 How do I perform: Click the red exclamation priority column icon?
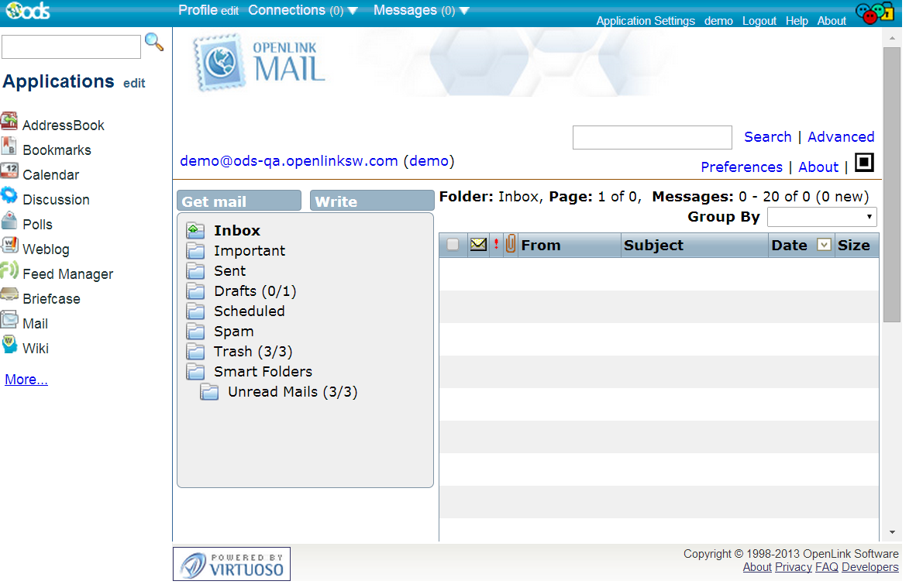497,244
